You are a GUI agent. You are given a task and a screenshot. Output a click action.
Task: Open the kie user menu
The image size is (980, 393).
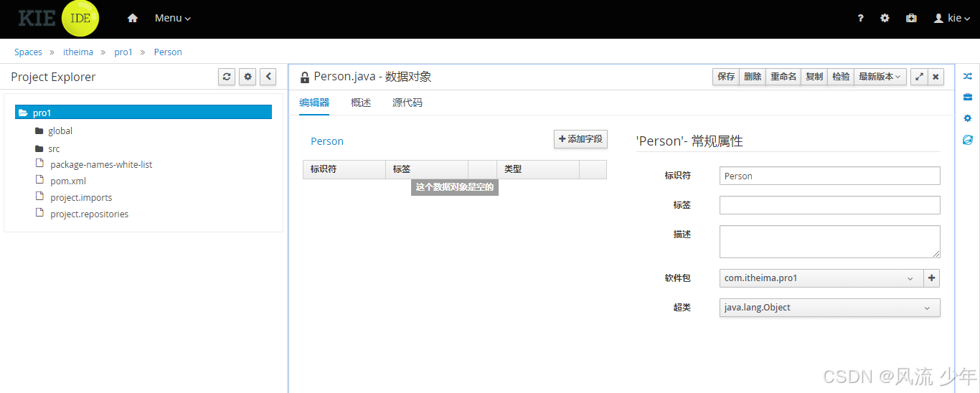click(x=952, y=19)
